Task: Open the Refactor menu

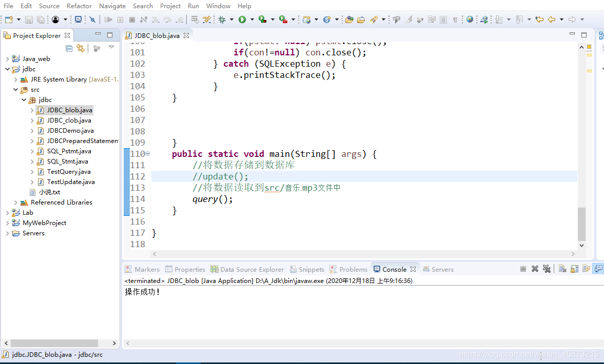Action: 79,6
